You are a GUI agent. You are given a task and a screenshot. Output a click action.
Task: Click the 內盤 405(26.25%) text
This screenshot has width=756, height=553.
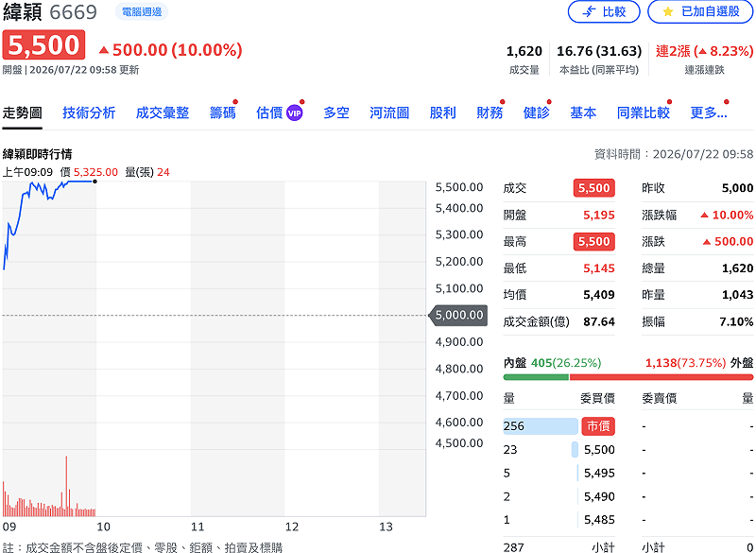[552, 363]
